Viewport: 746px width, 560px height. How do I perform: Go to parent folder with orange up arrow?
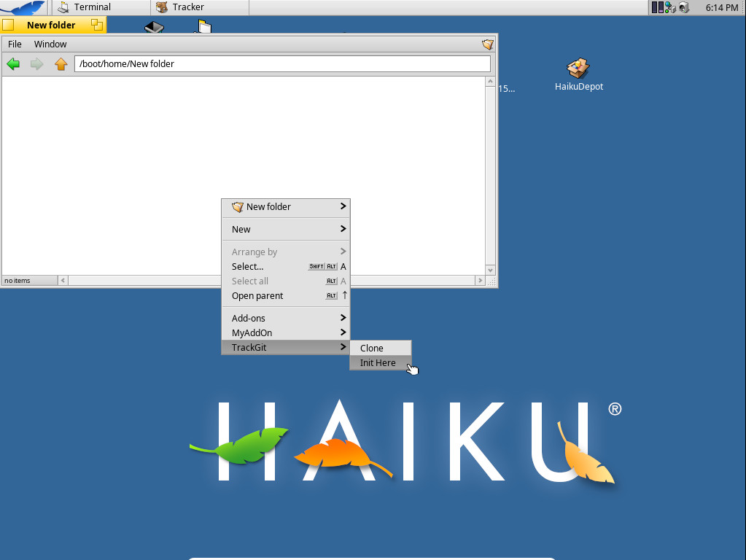coord(61,63)
